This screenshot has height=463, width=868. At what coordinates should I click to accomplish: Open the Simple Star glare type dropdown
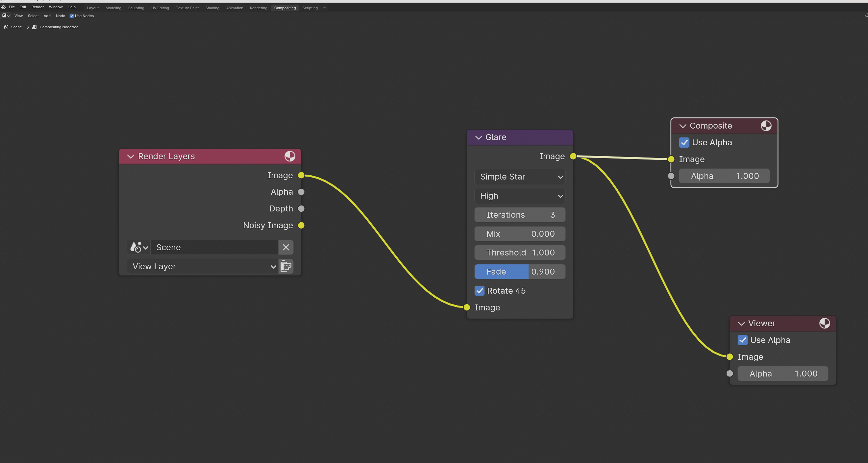pyautogui.click(x=520, y=177)
